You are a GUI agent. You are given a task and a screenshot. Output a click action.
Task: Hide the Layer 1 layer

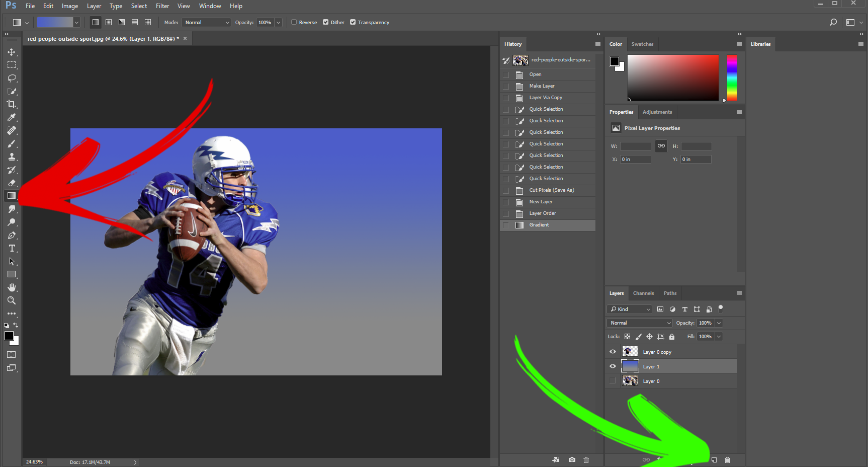(x=613, y=366)
